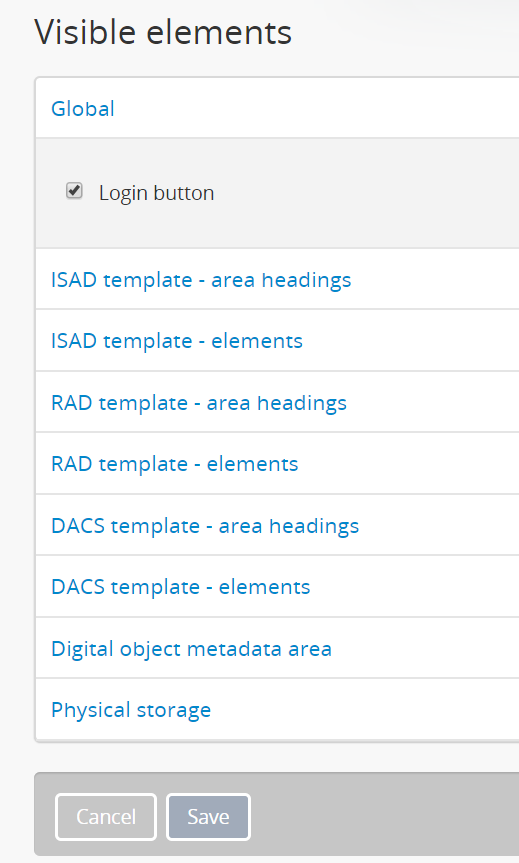Viewport: 519px width, 863px height.
Task: Click the Login button label text
Action: pyautogui.click(x=156, y=193)
